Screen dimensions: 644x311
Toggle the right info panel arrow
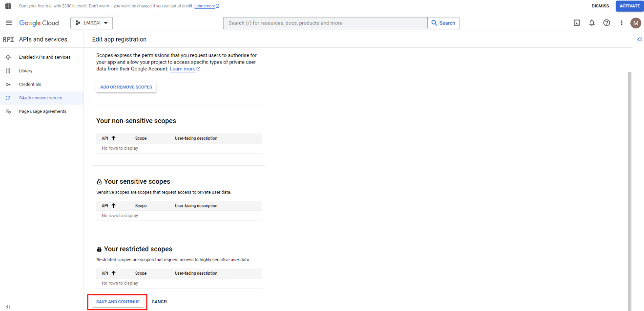coord(639,39)
